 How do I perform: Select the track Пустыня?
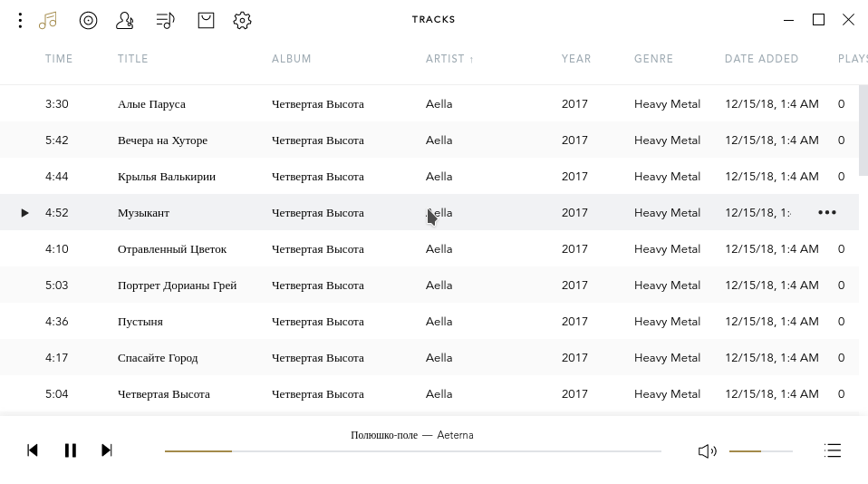click(140, 322)
